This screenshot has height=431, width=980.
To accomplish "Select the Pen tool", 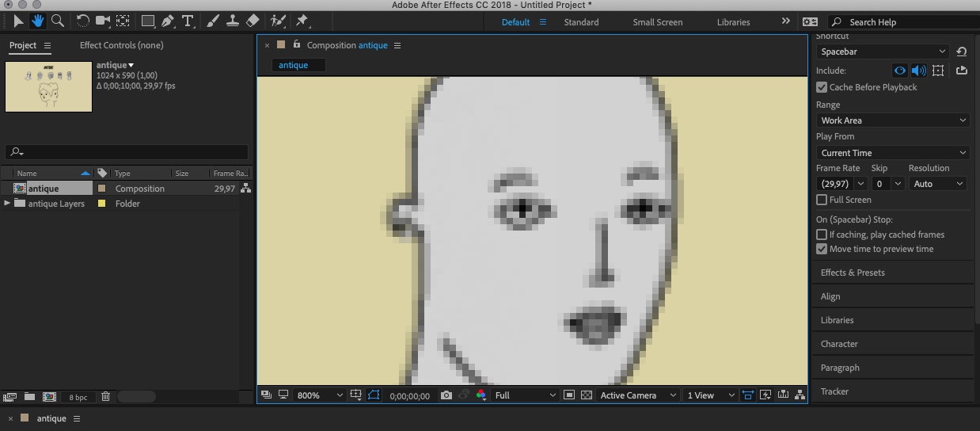I will pos(168,21).
